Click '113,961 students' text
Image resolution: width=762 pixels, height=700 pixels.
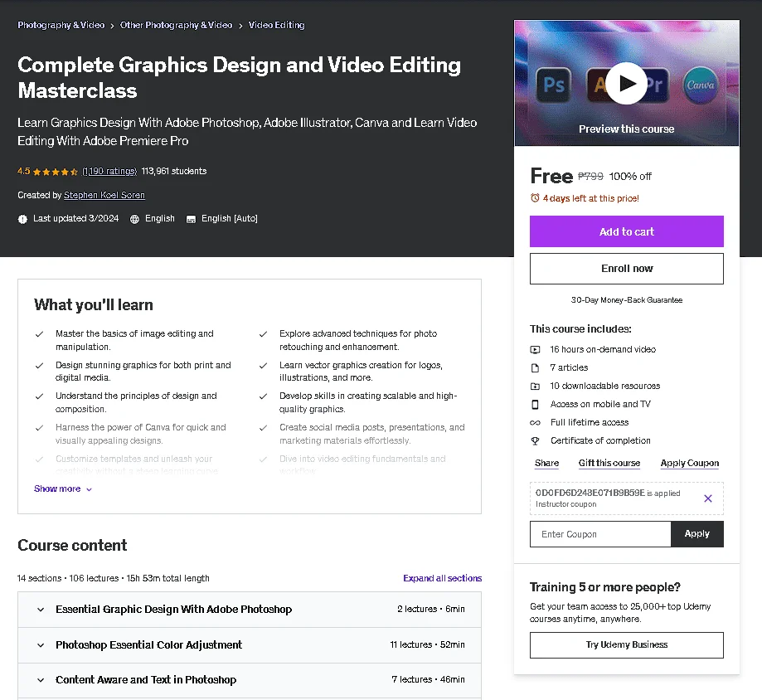(174, 171)
